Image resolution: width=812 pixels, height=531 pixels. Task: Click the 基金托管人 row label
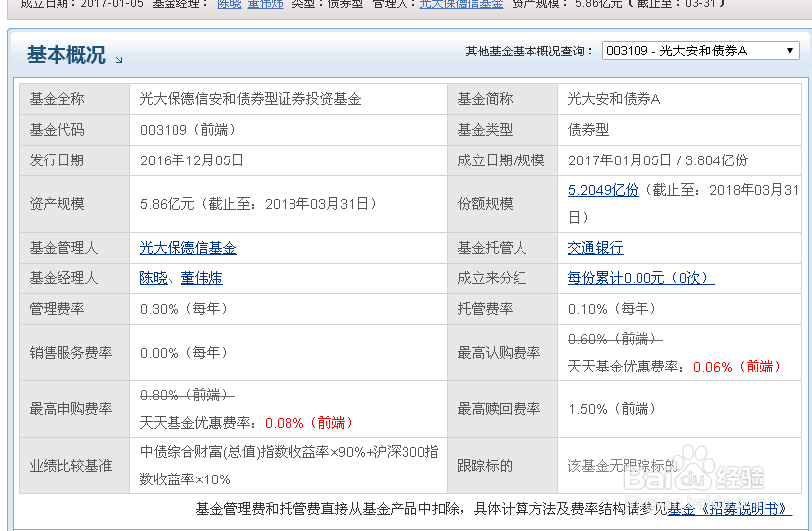click(x=492, y=248)
